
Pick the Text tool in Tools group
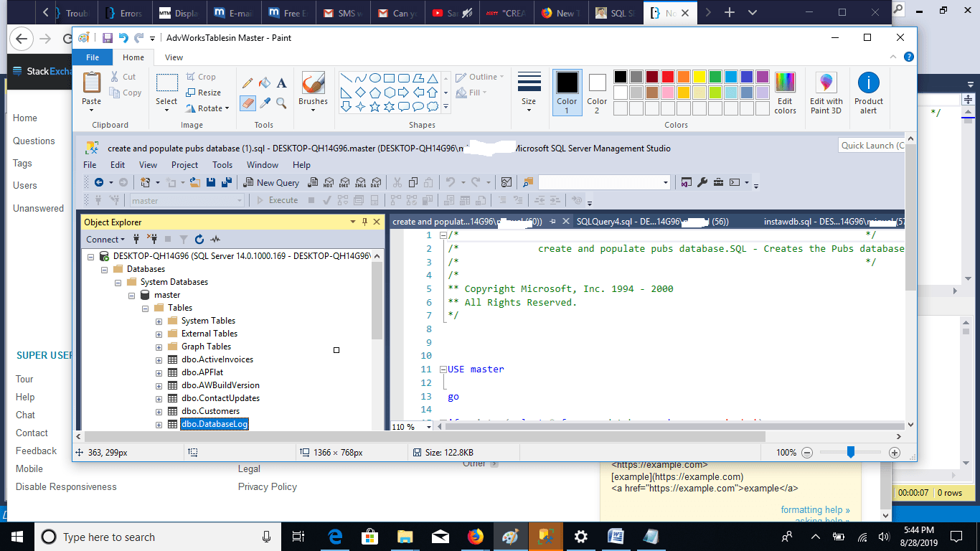coord(282,83)
